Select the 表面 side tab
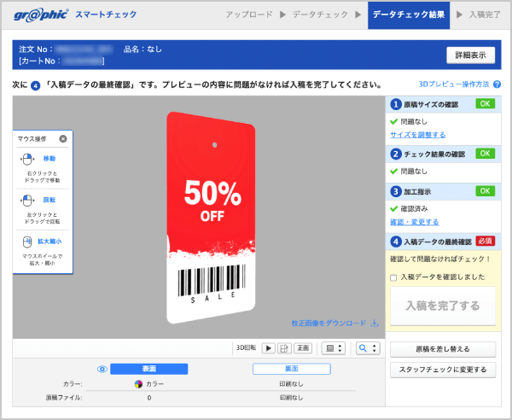Screen dimensions: 512x420 [x=148, y=369]
